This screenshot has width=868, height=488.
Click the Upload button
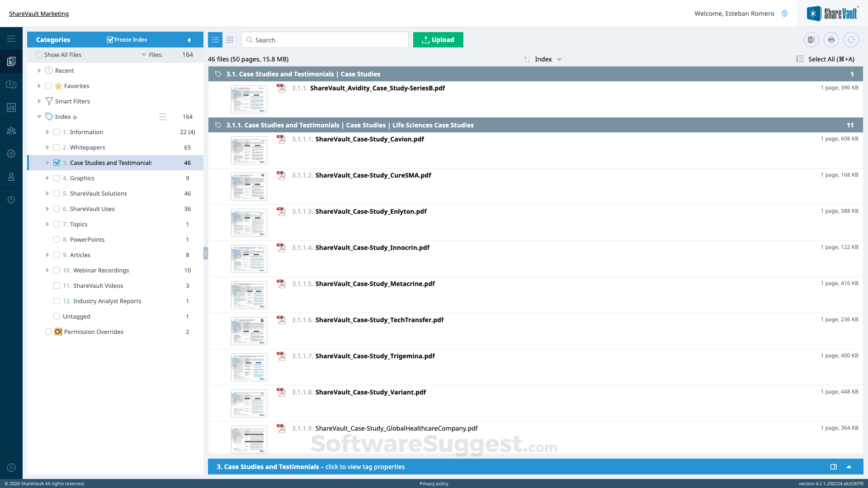[x=438, y=40]
